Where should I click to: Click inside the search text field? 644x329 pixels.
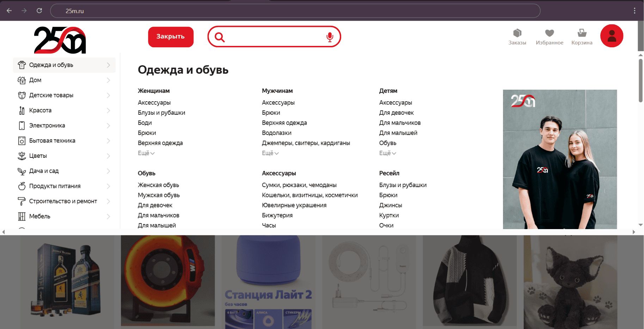click(275, 37)
